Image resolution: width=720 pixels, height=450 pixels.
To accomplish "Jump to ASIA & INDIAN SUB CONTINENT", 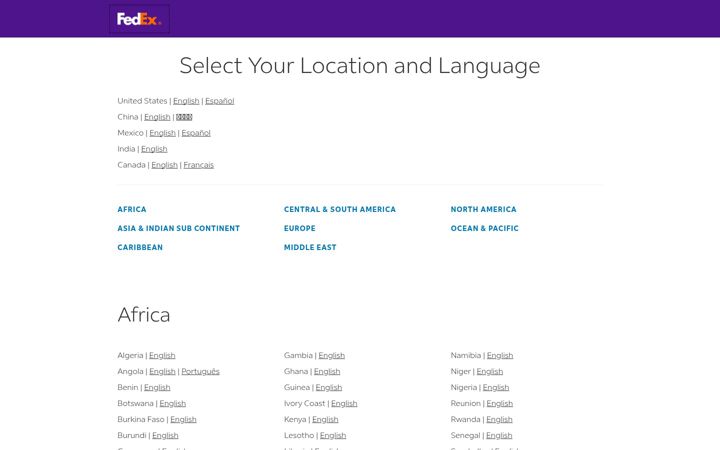I will point(179,228).
